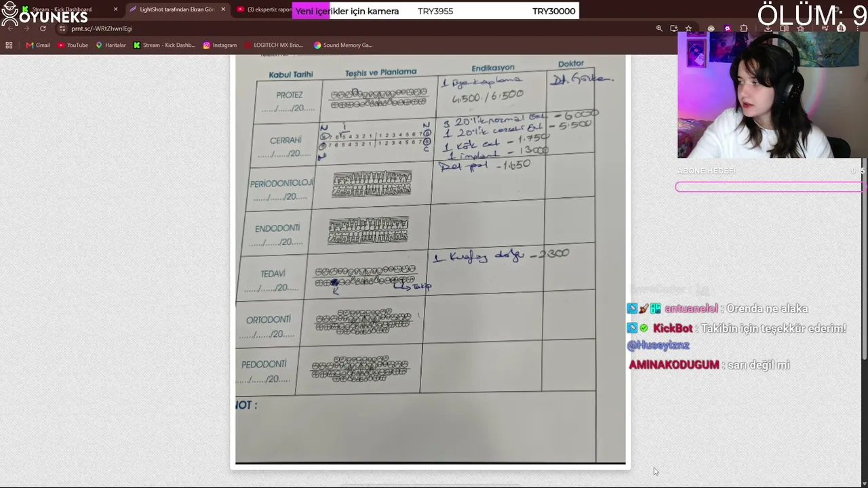Click the 'ORTODONTİ' row label on form
Viewport: 868px width, 488px height.
tap(269, 319)
